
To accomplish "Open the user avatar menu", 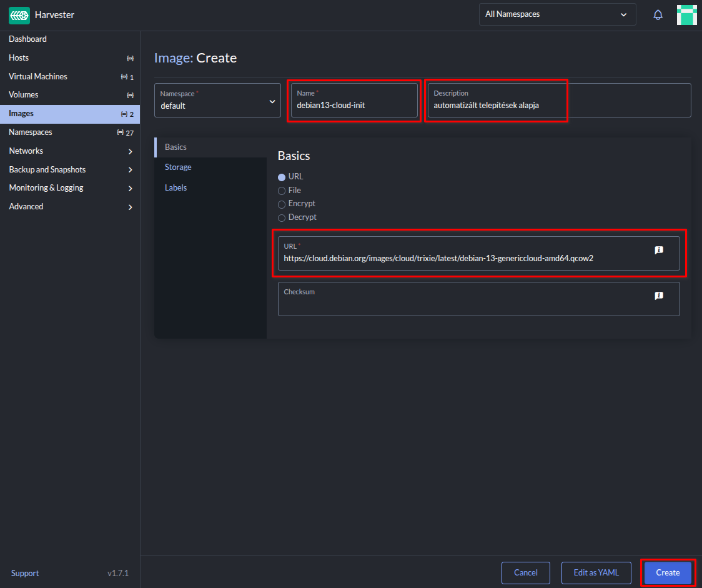I will coord(686,15).
